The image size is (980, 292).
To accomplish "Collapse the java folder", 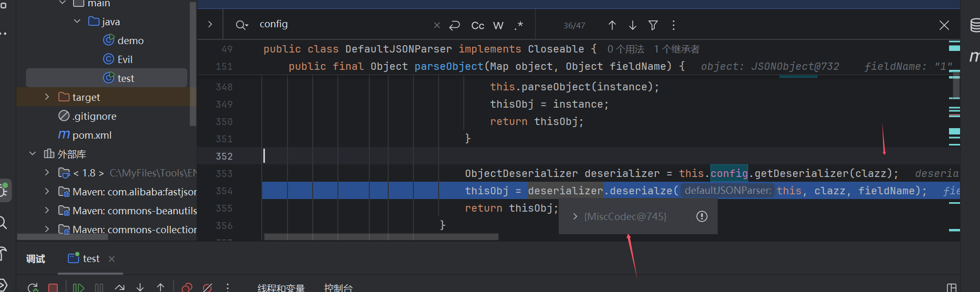I will tap(77, 21).
